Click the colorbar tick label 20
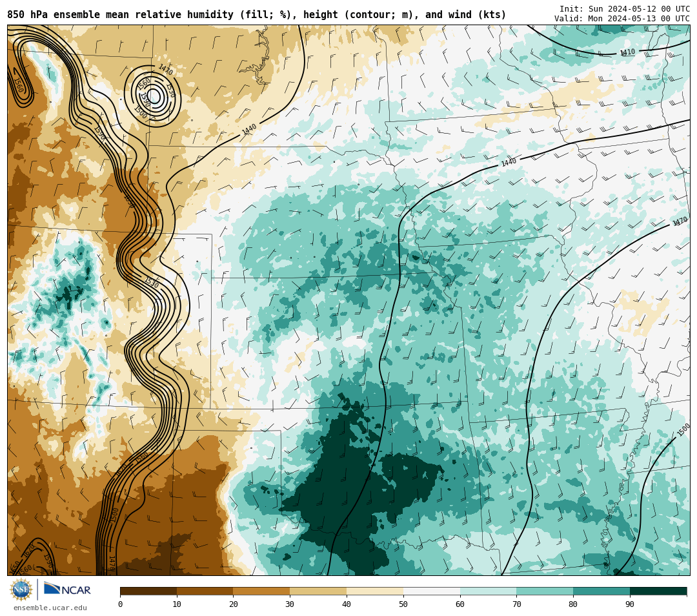 pos(234,604)
